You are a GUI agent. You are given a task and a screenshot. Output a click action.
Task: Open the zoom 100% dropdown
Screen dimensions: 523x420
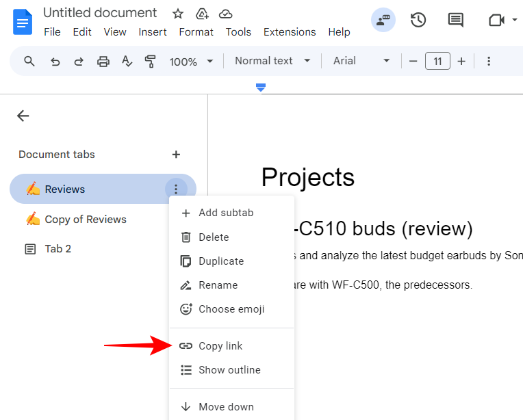point(191,62)
